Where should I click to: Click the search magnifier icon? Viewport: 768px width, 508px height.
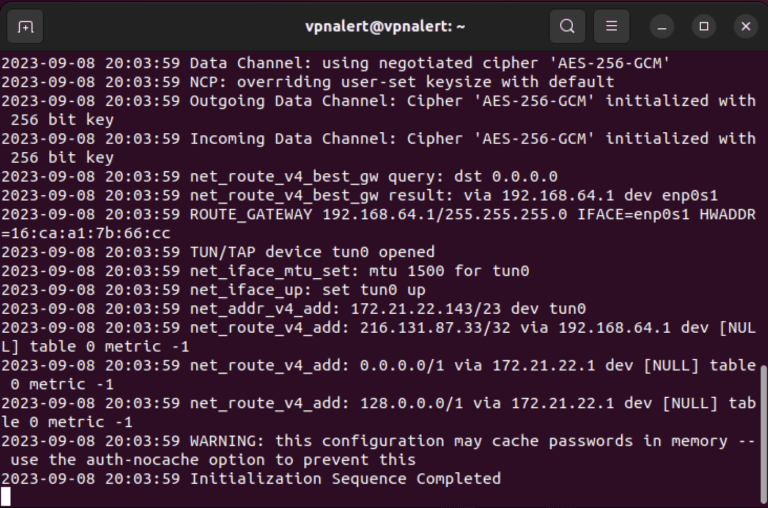click(567, 26)
